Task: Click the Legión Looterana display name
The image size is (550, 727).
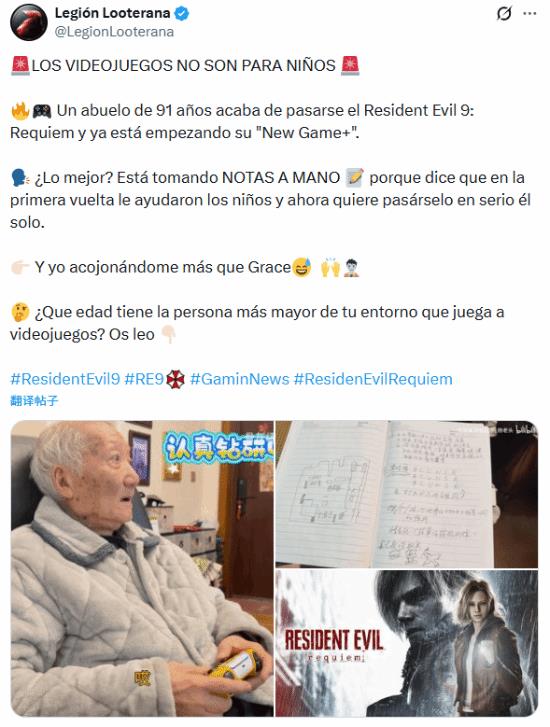Action: pyautogui.click(x=112, y=13)
